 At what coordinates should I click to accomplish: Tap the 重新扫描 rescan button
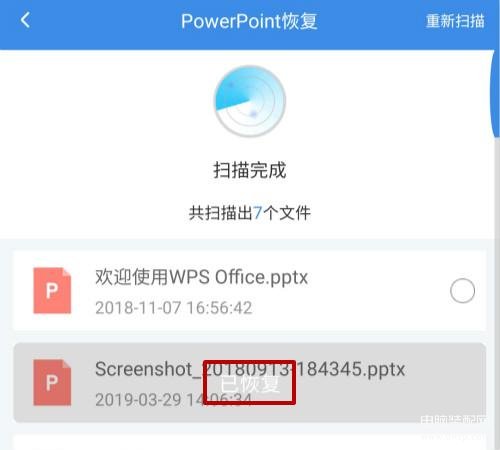click(x=455, y=21)
